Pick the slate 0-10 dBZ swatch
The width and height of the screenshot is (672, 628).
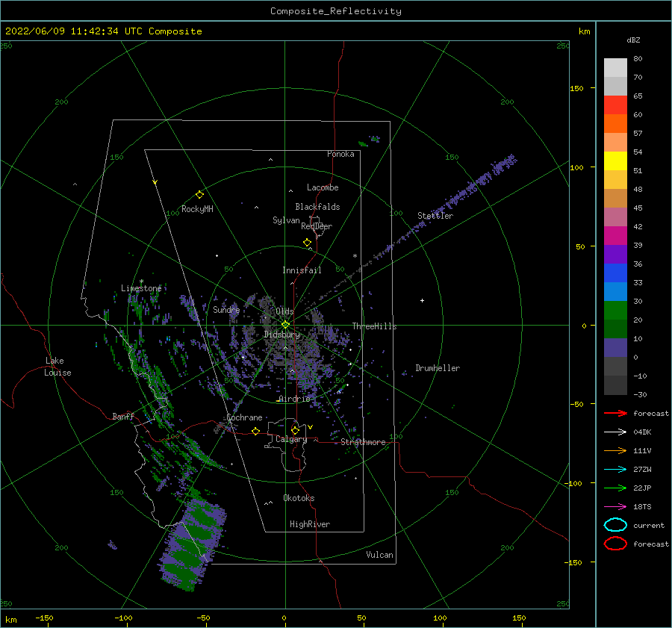[615, 348]
